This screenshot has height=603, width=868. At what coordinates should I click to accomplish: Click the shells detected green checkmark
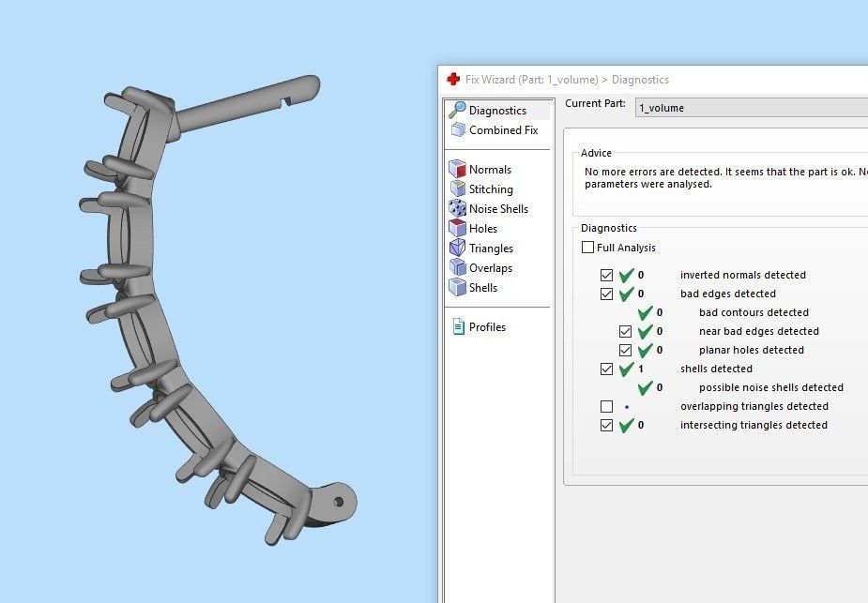626,369
